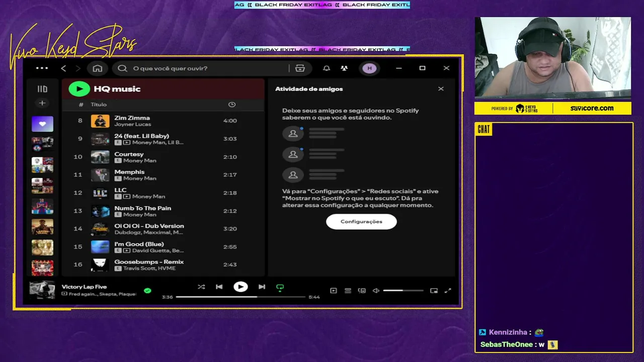Sort by the duration clock icon
Image resolution: width=644 pixels, height=362 pixels.
[x=232, y=105]
